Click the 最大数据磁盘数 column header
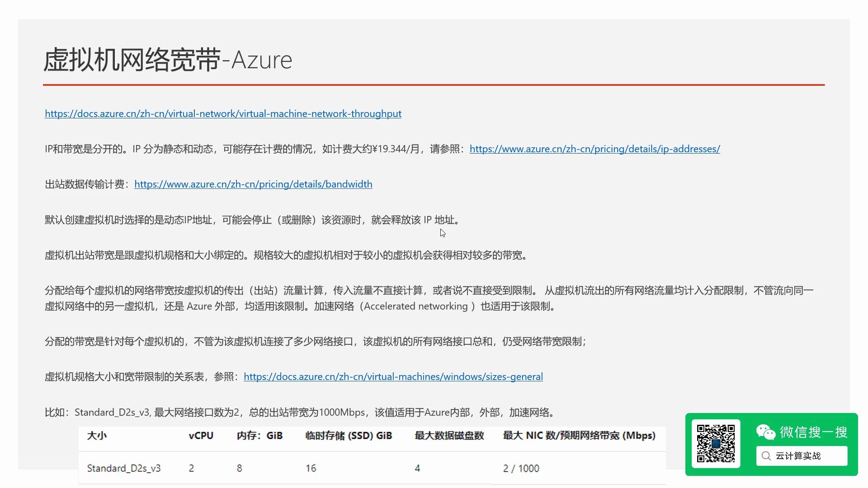Screen dimensions: 868x488 click(449, 436)
